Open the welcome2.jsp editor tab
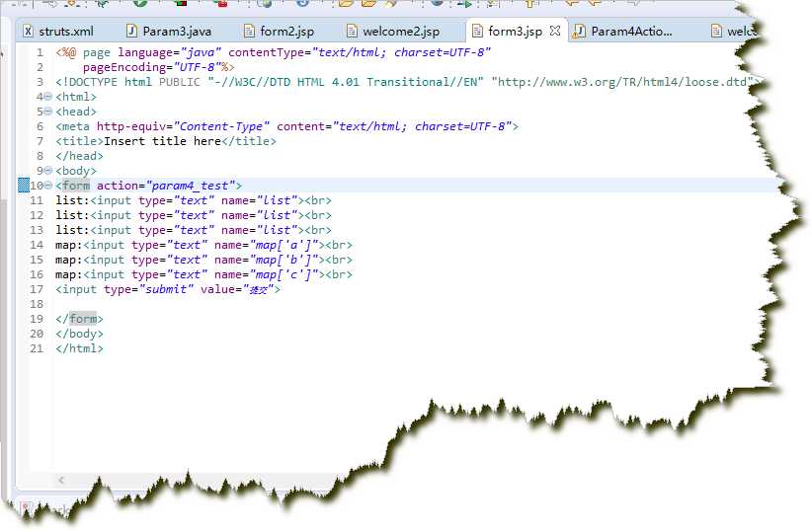 click(393, 31)
